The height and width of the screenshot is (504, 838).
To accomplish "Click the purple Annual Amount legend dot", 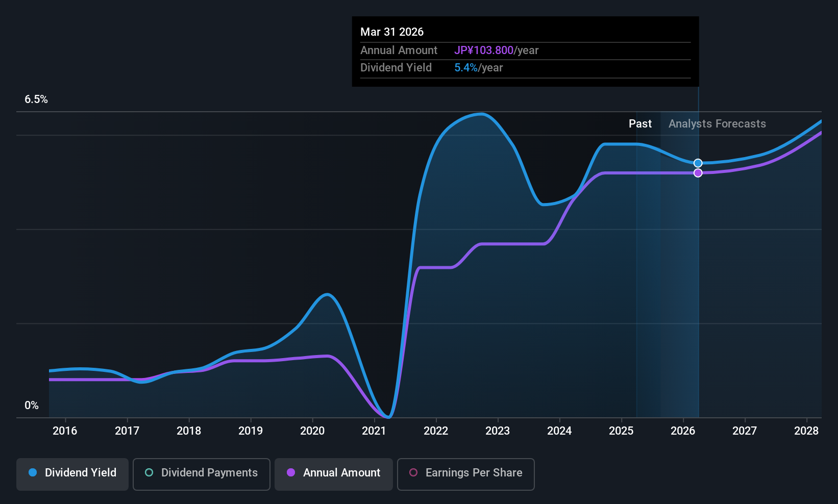I will [291, 472].
